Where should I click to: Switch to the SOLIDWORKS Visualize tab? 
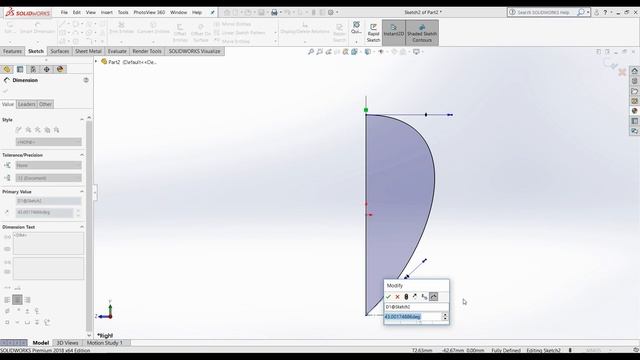194,51
